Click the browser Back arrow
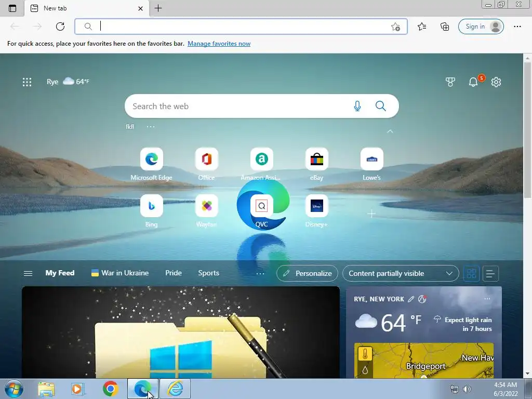This screenshot has height=399, width=532. [x=14, y=26]
